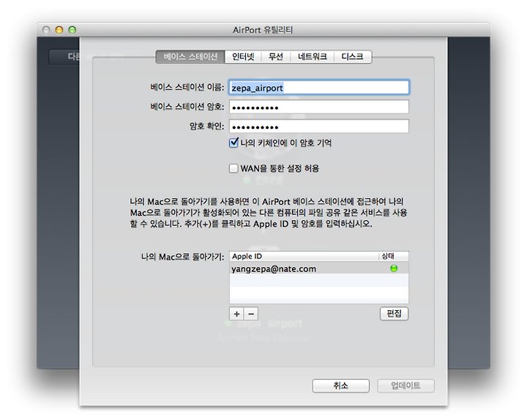Click the 베이스 스테이션 이름 field
Screen dimensions: 527x420
click(x=319, y=87)
